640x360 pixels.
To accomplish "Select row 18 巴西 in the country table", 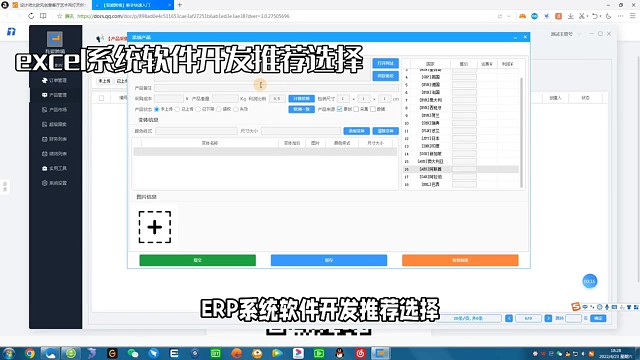I will point(460,184).
